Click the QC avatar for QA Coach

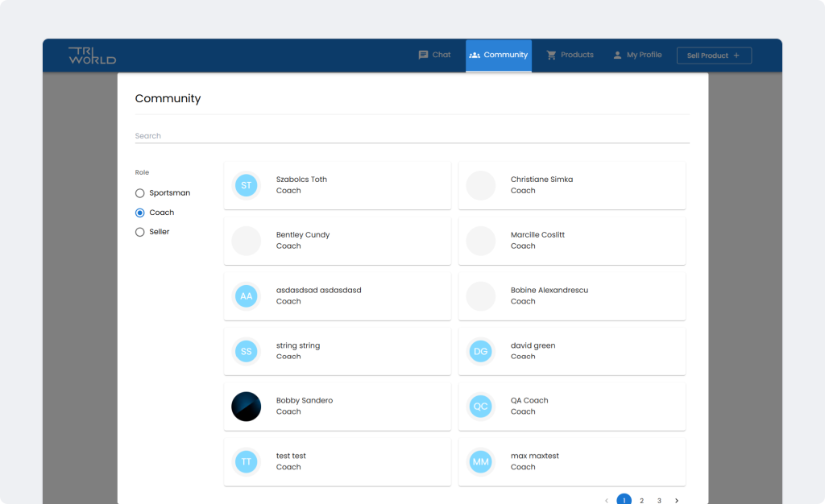(x=481, y=407)
